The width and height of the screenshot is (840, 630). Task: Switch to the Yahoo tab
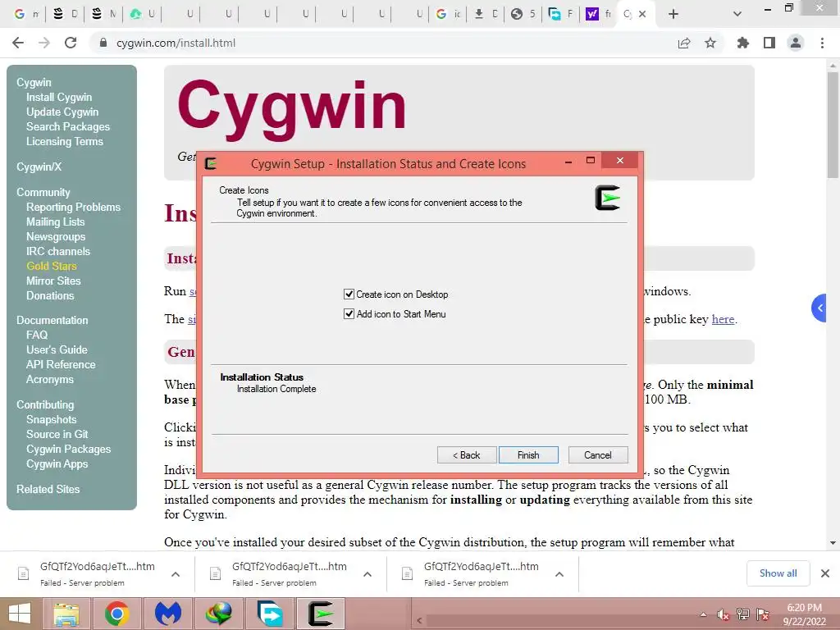click(x=597, y=14)
